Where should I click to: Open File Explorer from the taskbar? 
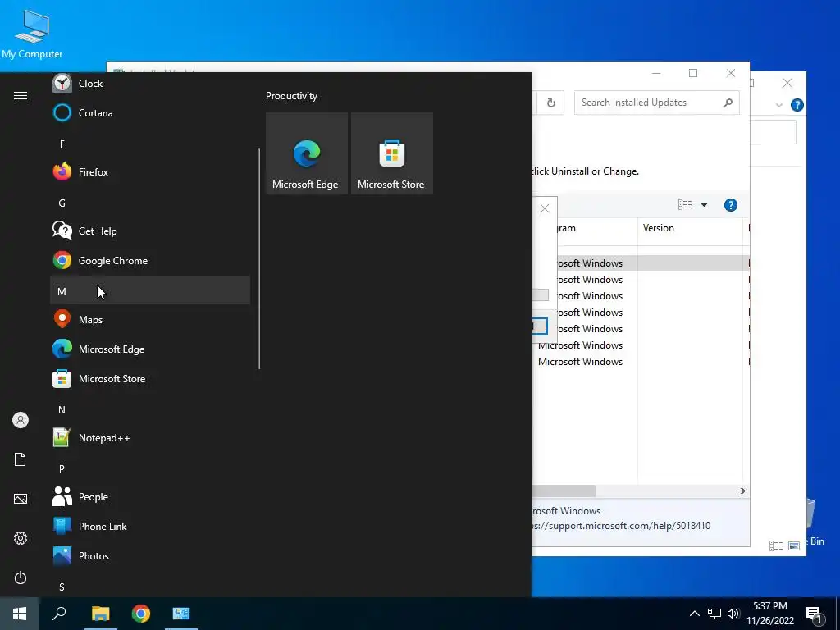point(100,614)
